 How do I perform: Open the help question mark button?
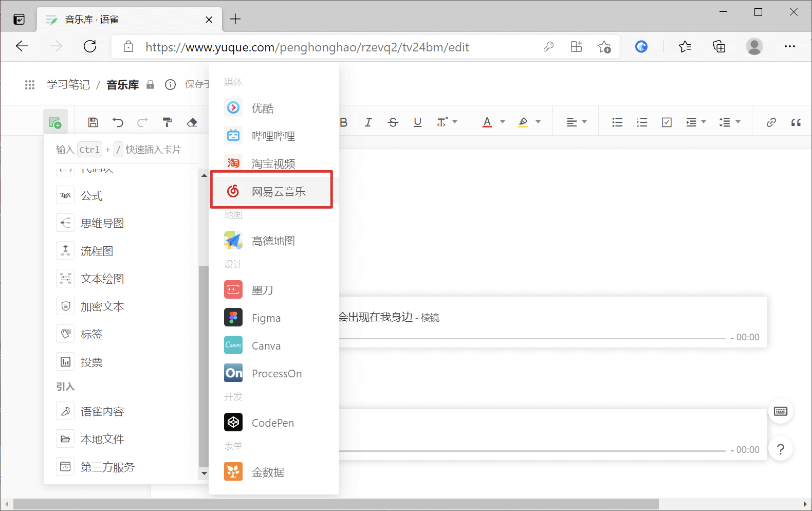click(x=781, y=449)
